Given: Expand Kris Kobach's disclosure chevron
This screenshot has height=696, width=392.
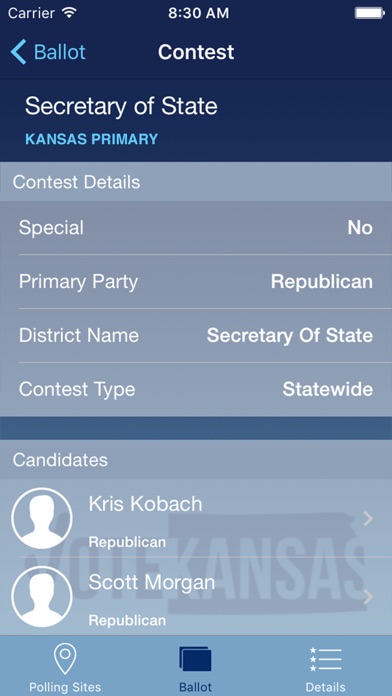Looking at the screenshot, I should point(368,518).
